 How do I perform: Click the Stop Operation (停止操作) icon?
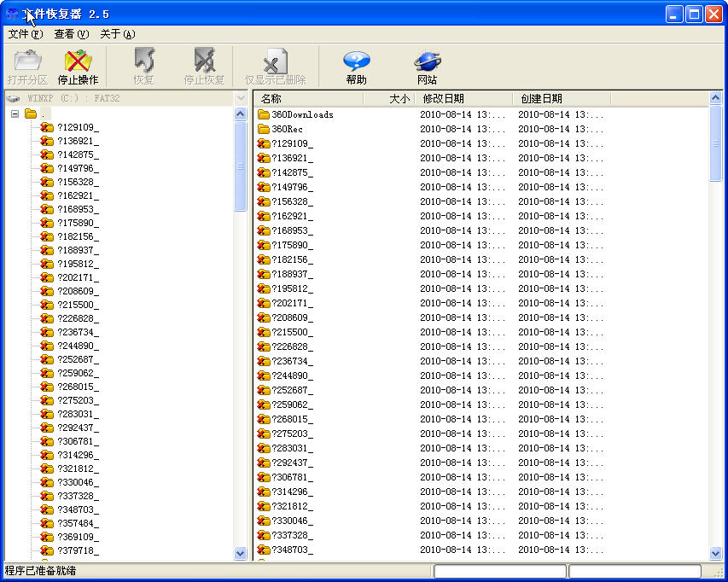78,61
